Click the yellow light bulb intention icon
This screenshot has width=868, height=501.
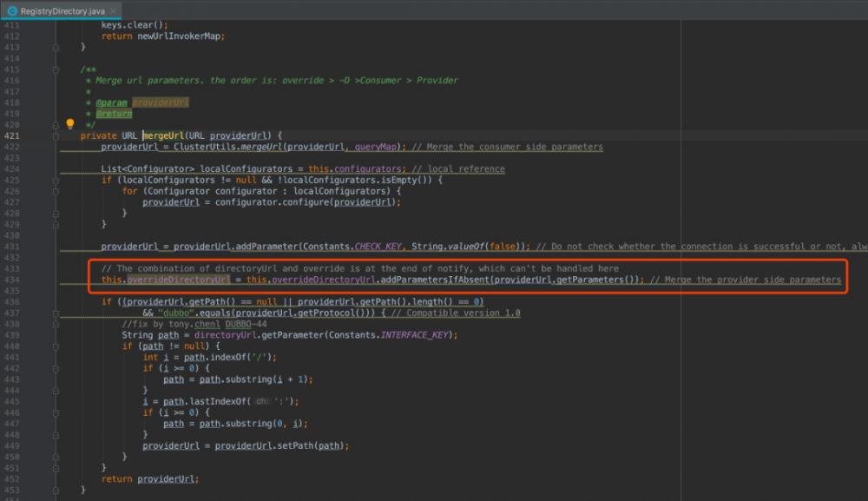[x=70, y=124]
